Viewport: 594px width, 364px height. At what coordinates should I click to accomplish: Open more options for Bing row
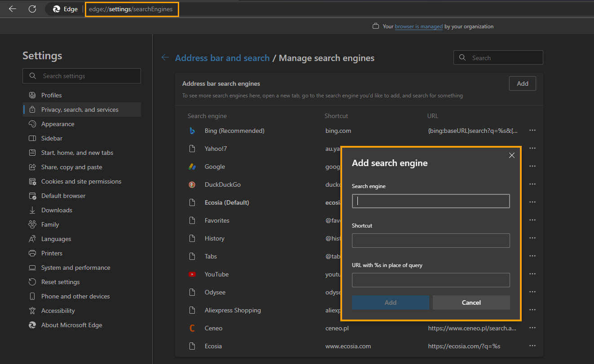coord(532,131)
